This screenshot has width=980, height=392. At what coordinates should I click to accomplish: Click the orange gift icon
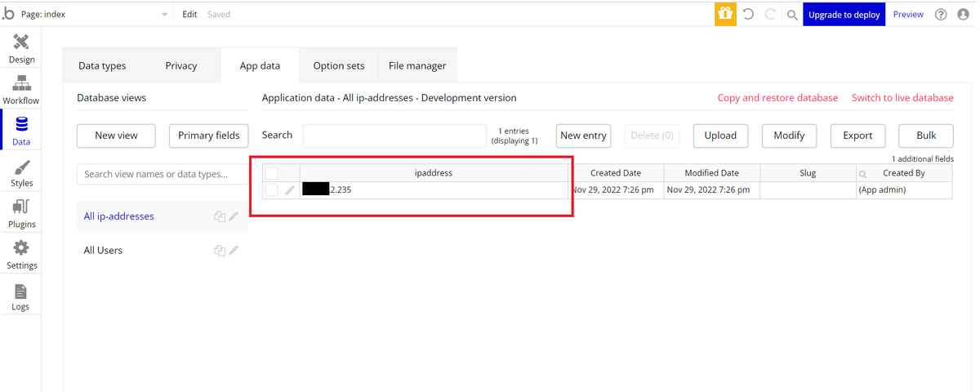point(725,14)
